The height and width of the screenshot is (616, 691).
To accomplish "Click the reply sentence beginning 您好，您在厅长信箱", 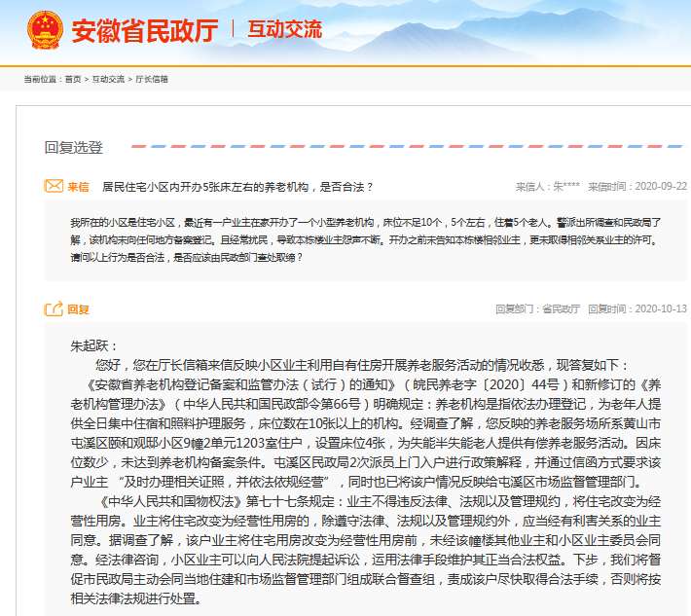I will coord(361,365).
